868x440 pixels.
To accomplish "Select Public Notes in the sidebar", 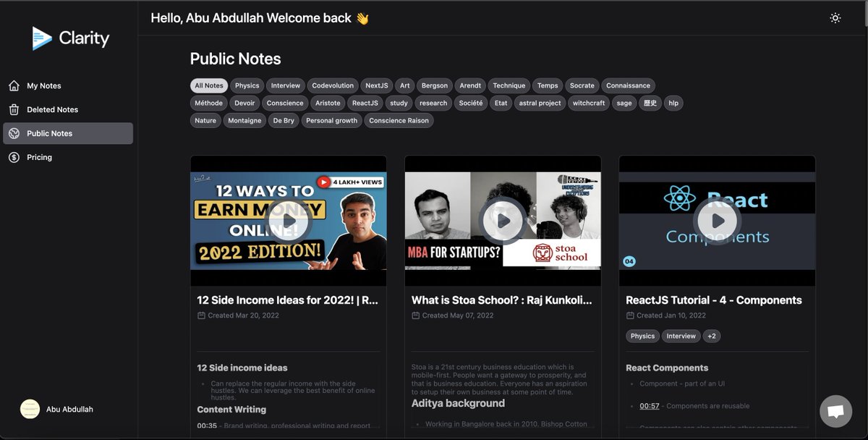I will point(68,133).
